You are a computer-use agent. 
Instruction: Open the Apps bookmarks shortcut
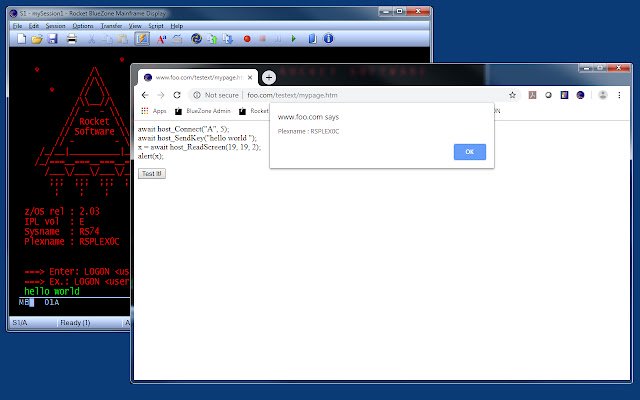(154, 111)
